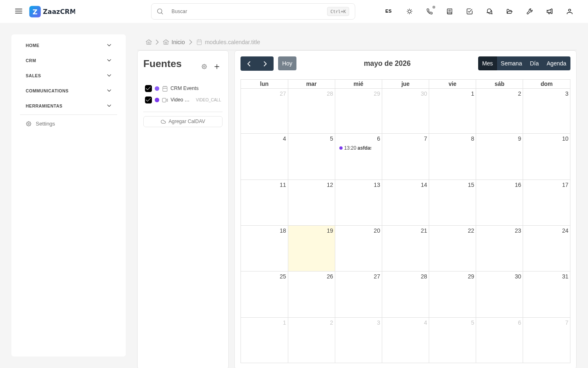The image size is (588, 368).
Task: Open the user profile icon
Action: (x=570, y=11)
